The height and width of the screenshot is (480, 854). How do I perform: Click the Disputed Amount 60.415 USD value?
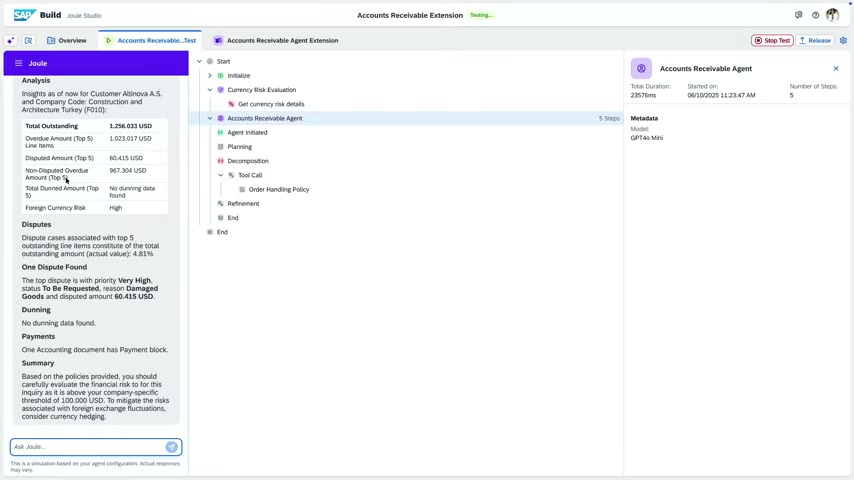tap(126, 158)
